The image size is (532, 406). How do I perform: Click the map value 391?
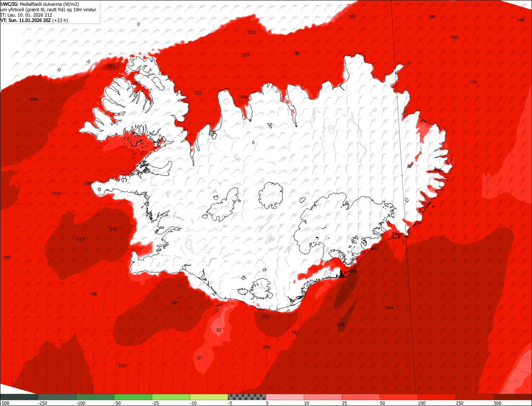point(175,303)
